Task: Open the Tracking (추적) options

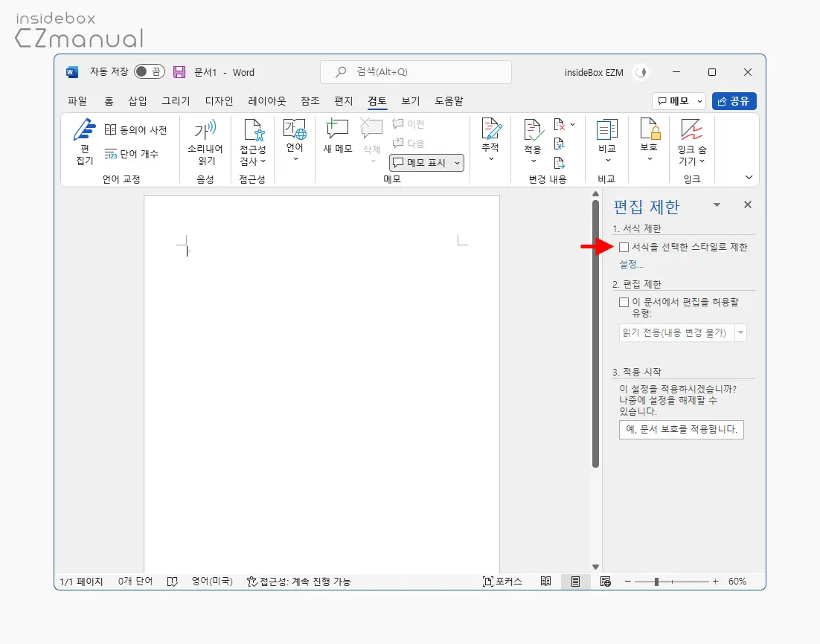Action: tap(490, 139)
